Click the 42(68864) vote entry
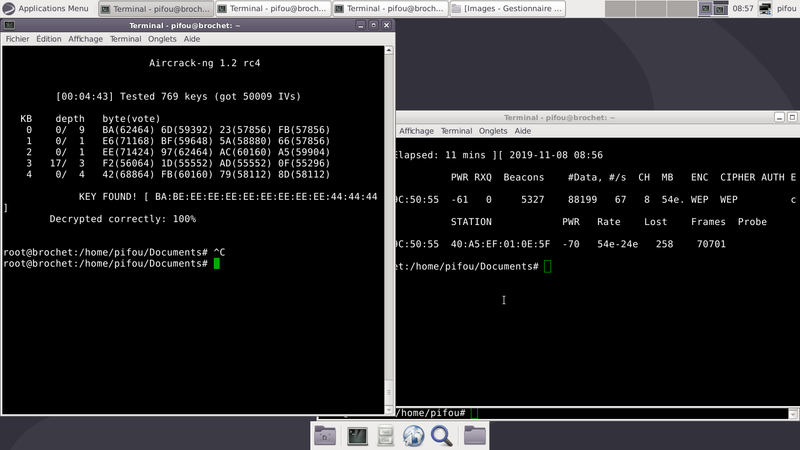 click(x=128, y=175)
